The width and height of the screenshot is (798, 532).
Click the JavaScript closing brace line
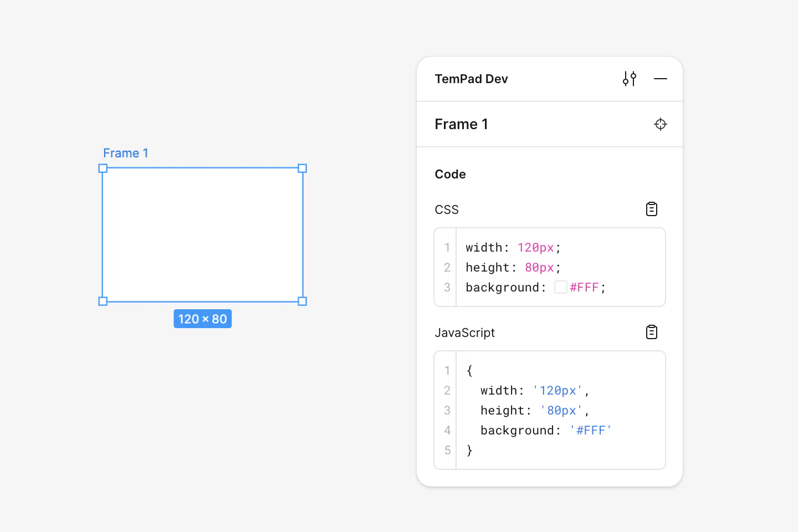pyautogui.click(x=469, y=450)
